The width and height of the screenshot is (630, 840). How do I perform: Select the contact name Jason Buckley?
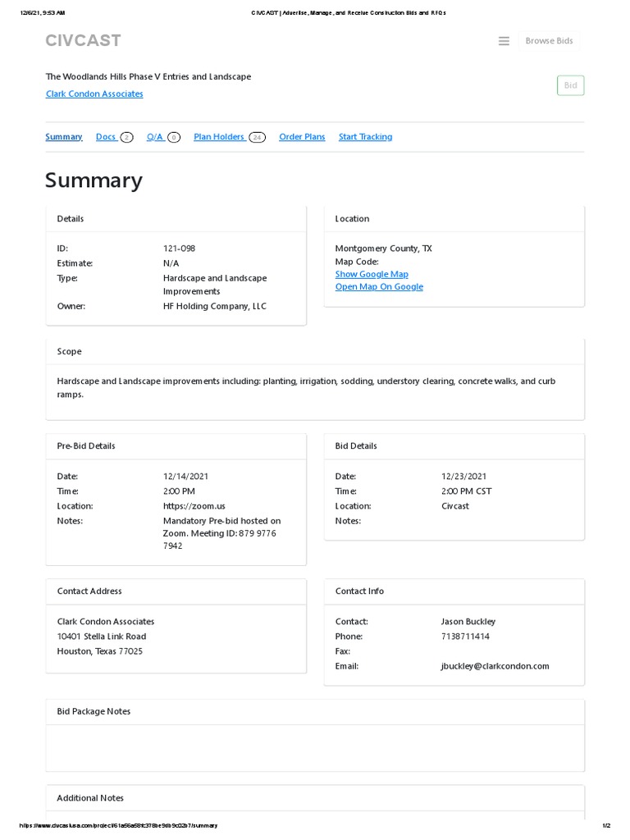click(468, 622)
